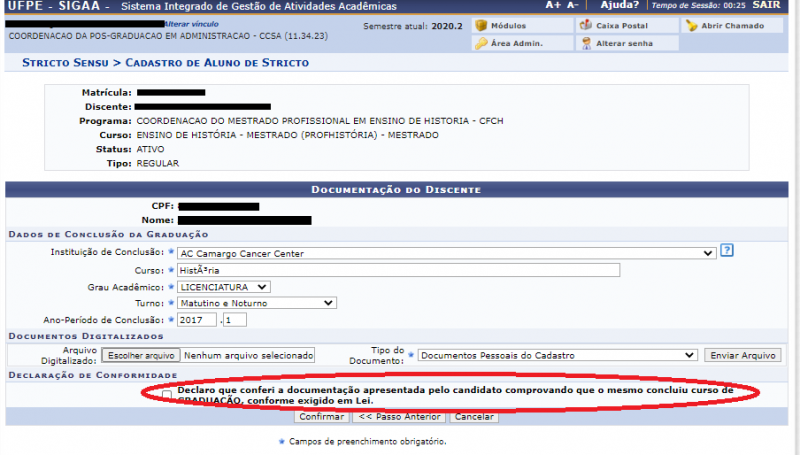Click the Curso text field
This screenshot has width=800, height=455.
[x=398, y=270]
